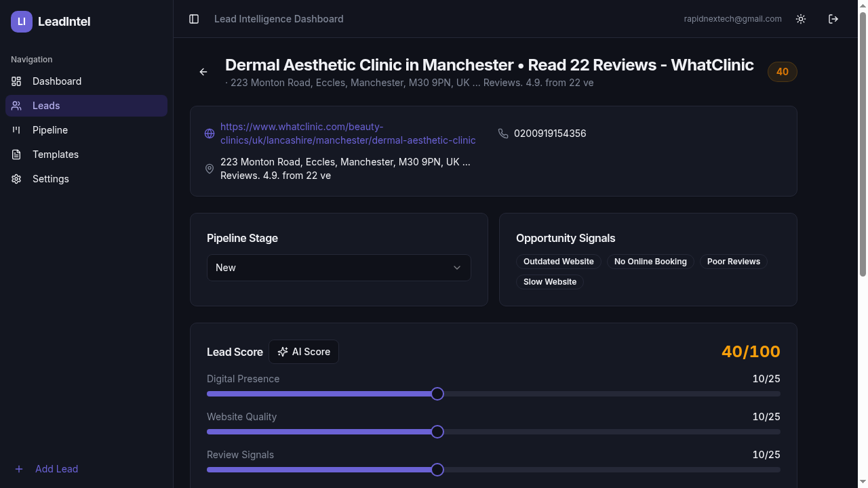This screenshot has height=488, width=868.
Task: Click the Lead Intelligence Dashboard header title
Action: (x=279, y=19)
